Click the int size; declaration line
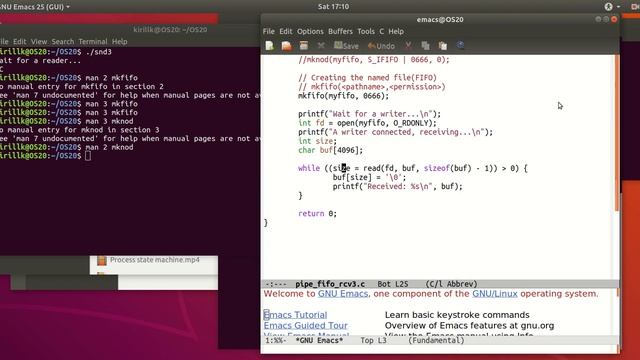This screenshot has width=640, height=360. [x=318, y=141]
